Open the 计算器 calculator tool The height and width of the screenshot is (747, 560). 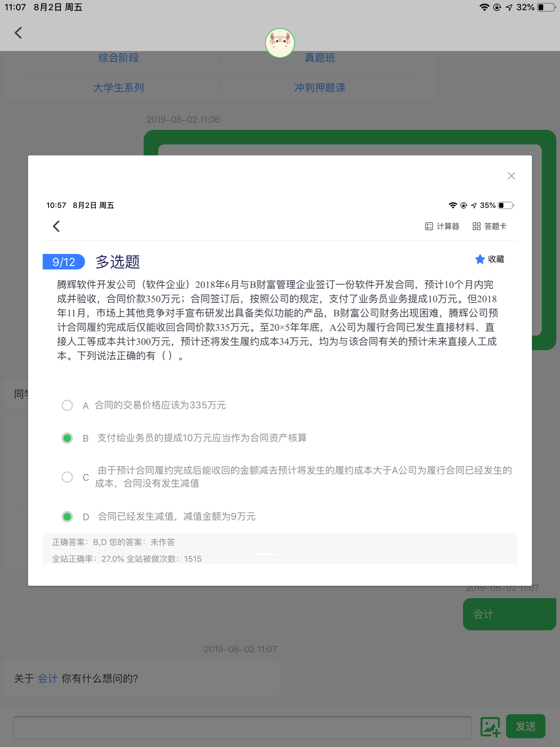pyautogui.click(x=442, y=227)
